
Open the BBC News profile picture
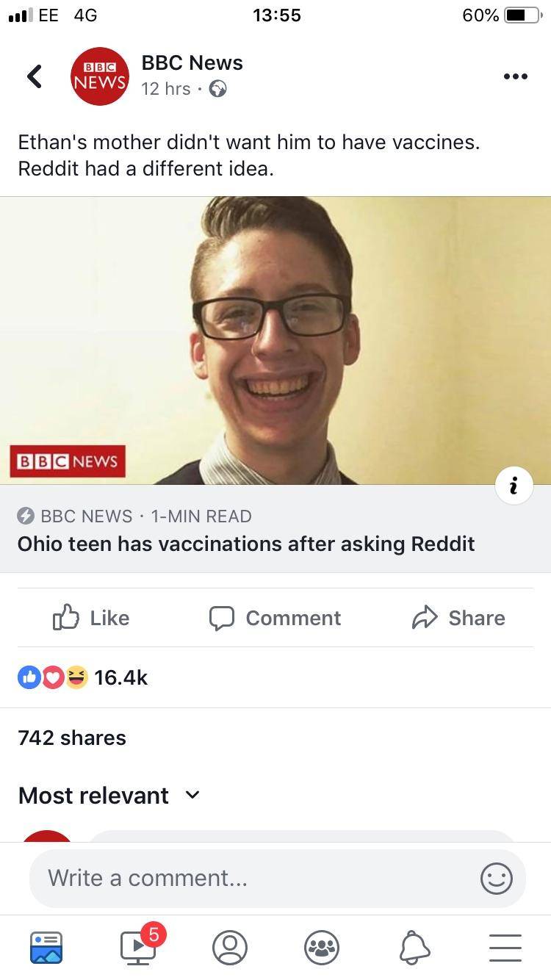(99, 76)
